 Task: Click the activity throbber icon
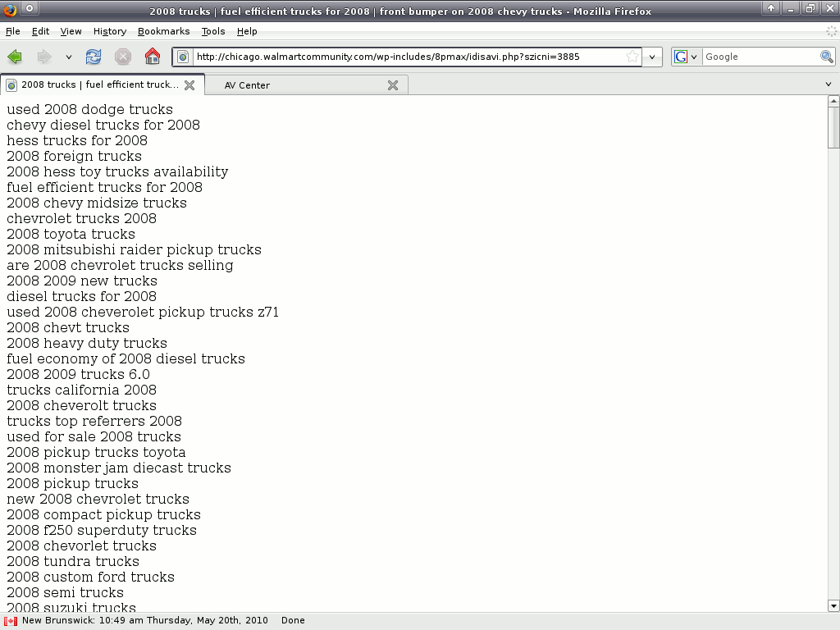click(832, 31)
